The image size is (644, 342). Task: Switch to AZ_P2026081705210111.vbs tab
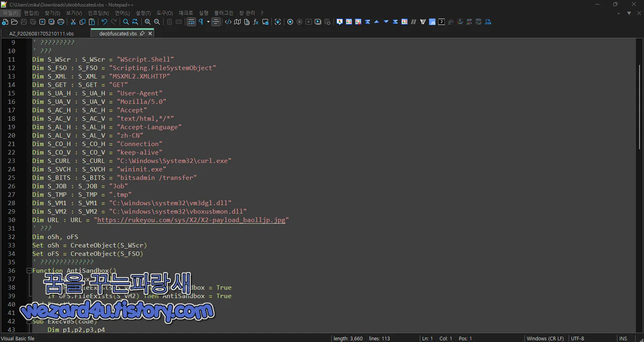point(41,33)
